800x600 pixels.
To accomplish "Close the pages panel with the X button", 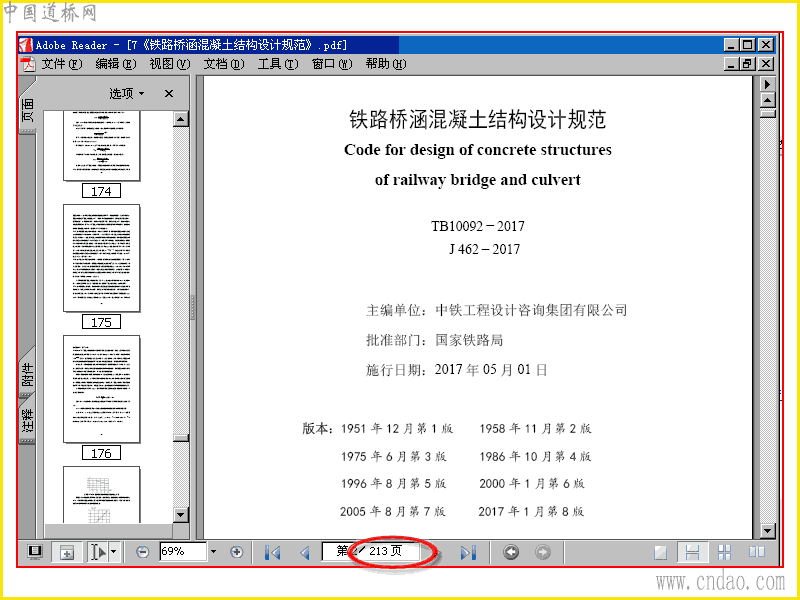I will tap(169, 93).
